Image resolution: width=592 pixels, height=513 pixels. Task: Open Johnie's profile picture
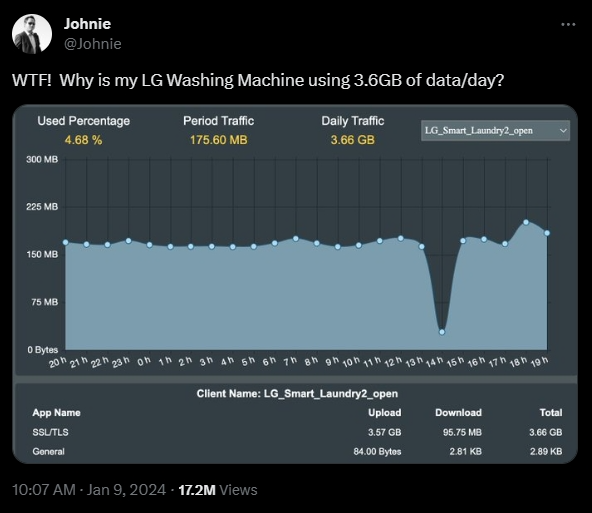[x=32, y=34]
